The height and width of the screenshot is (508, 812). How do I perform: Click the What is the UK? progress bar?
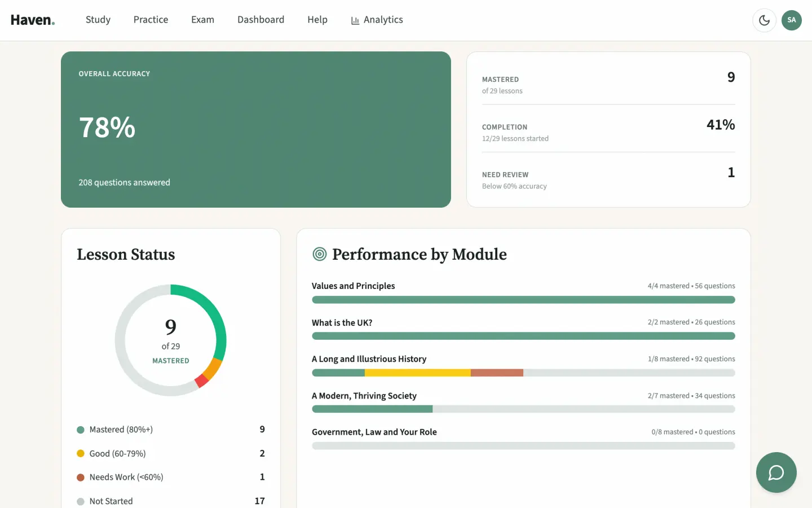523,336
